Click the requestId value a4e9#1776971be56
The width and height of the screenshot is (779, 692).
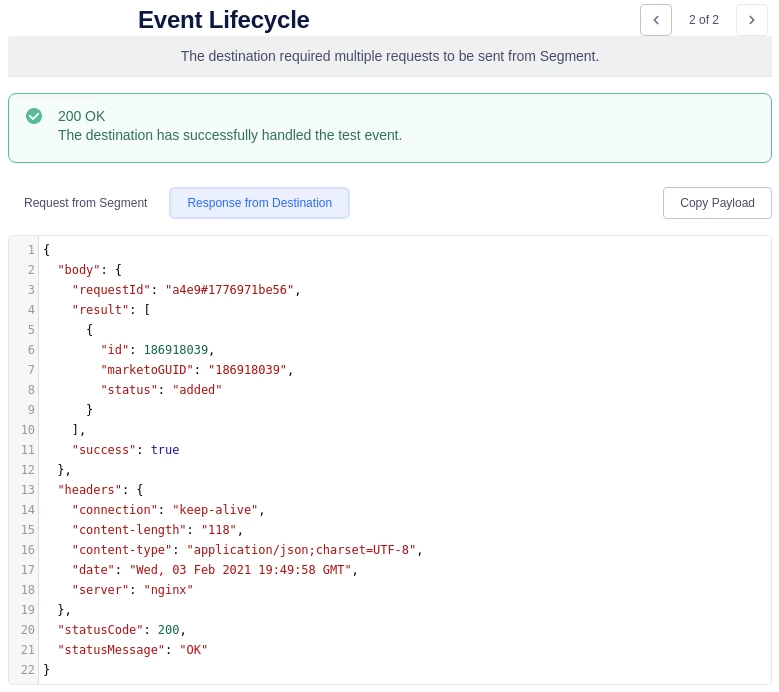tap(230, 290)
